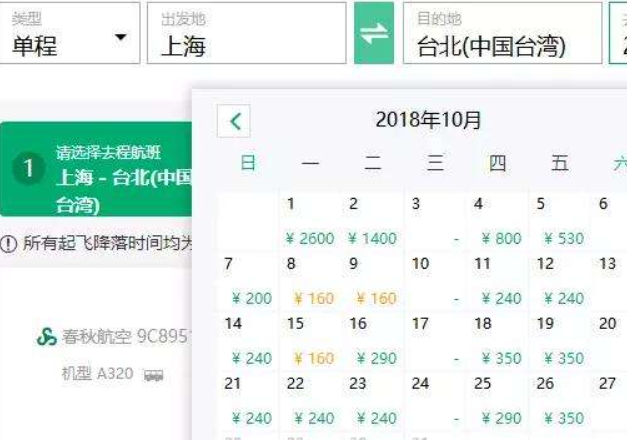Click aircraft type text 机型 A320
The image size is (627, 440).
point(98,374)
